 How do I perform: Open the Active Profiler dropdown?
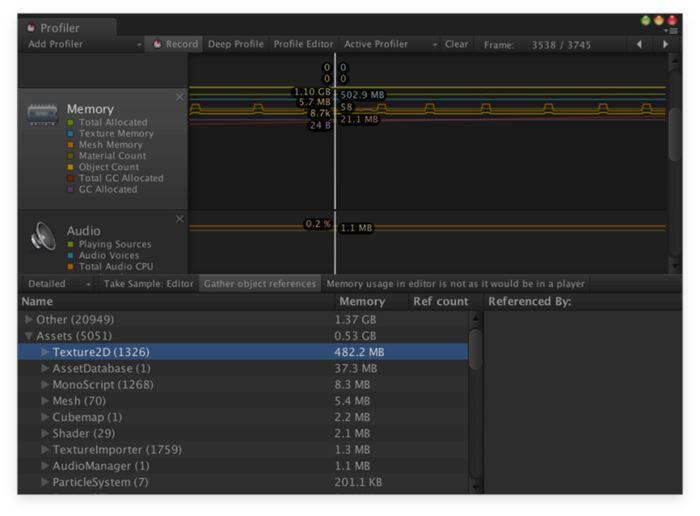(390, 44)
